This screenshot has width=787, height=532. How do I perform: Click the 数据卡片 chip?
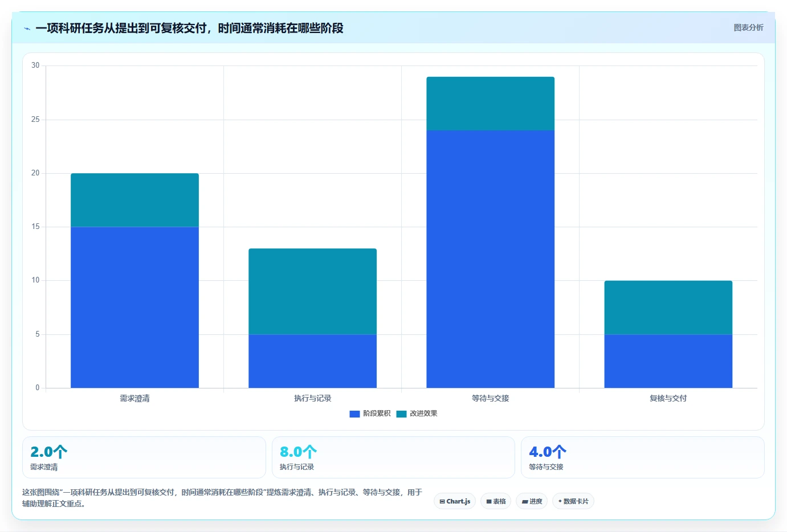(x=573, y=501)
